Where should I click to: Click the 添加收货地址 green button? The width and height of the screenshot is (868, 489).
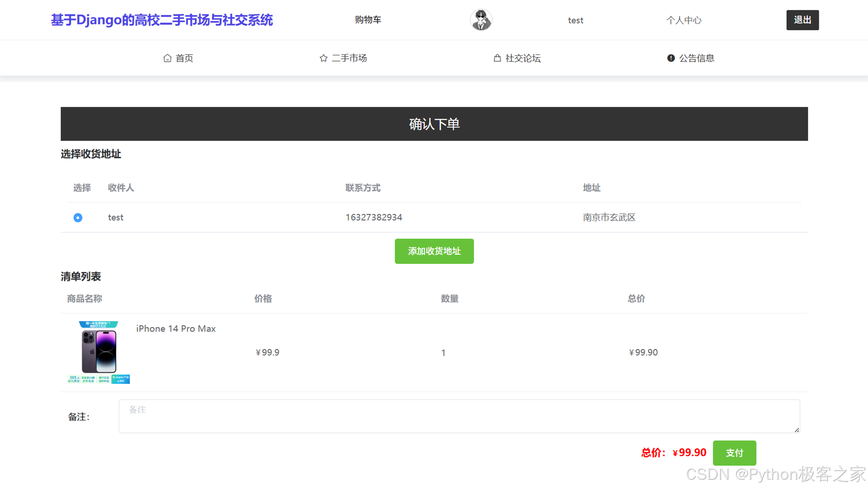[434, 251]
